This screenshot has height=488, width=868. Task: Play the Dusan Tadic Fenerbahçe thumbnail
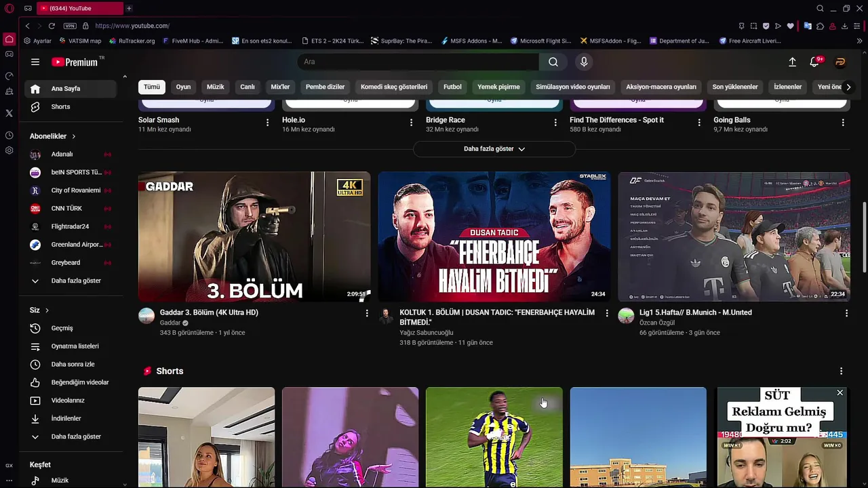[494, 237]
